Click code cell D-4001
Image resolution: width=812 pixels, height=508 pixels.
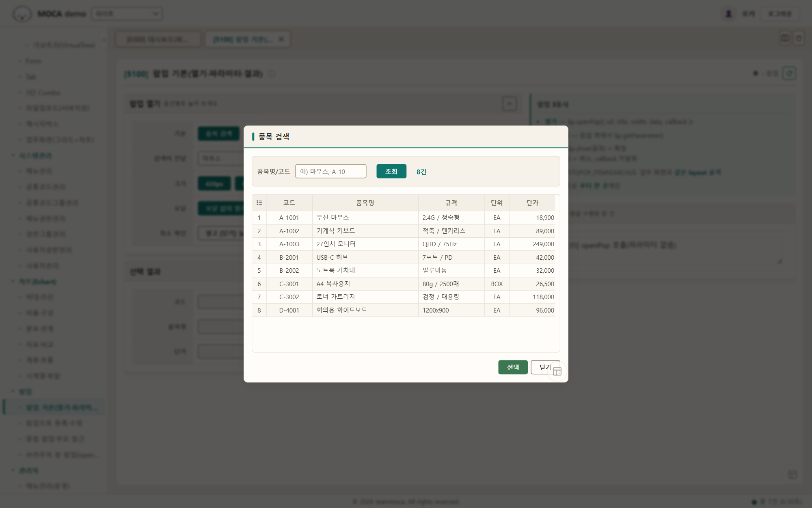point(289,310)
